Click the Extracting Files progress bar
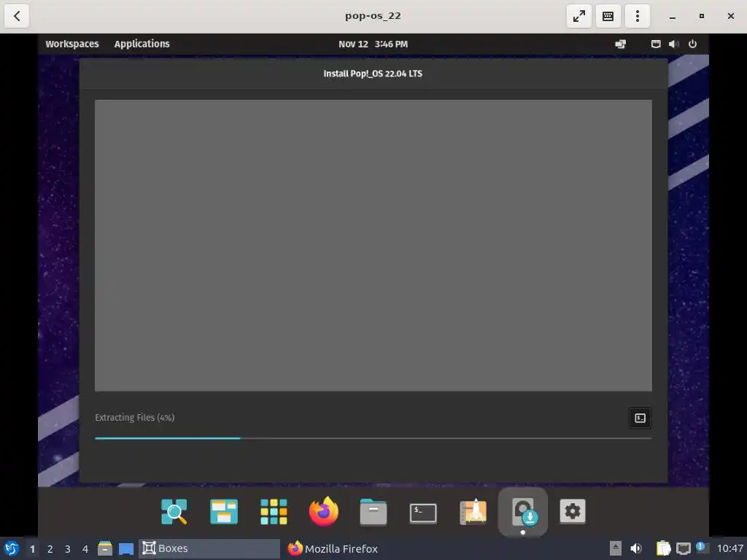 pyautogui.click(x=373, y=438)
